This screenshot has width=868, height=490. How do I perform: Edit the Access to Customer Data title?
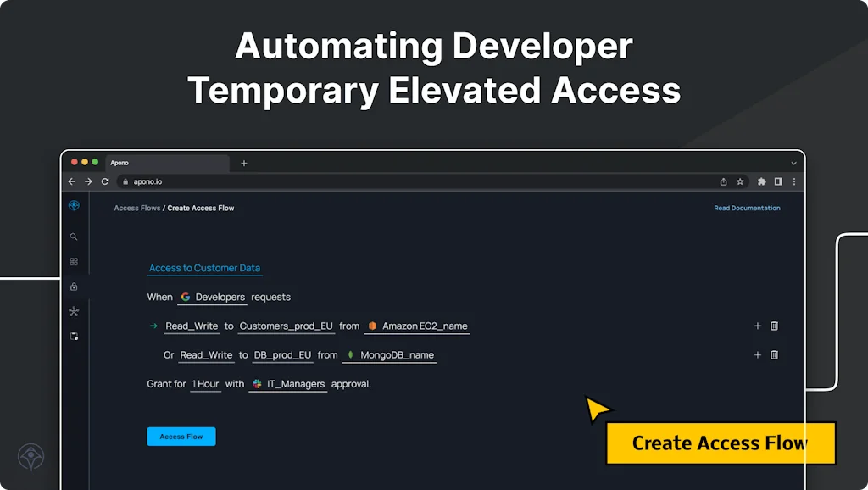pos(204,269)
